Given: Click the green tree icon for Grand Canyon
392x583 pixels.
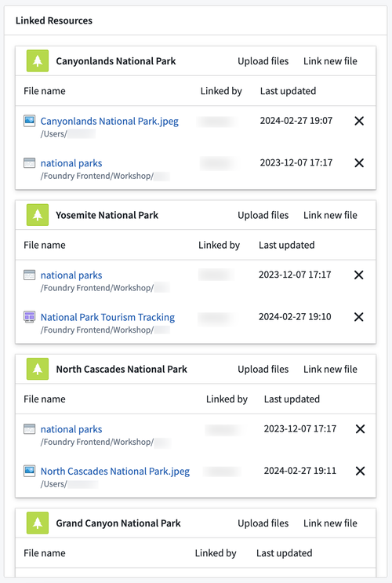Looking at the screenshot, I should click(38, 523).
